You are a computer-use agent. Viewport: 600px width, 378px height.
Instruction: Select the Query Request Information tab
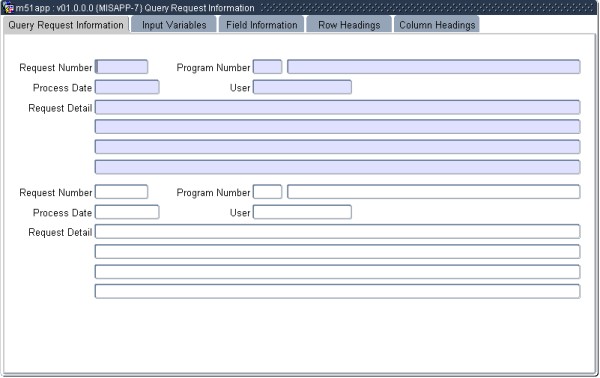point(66,25)
